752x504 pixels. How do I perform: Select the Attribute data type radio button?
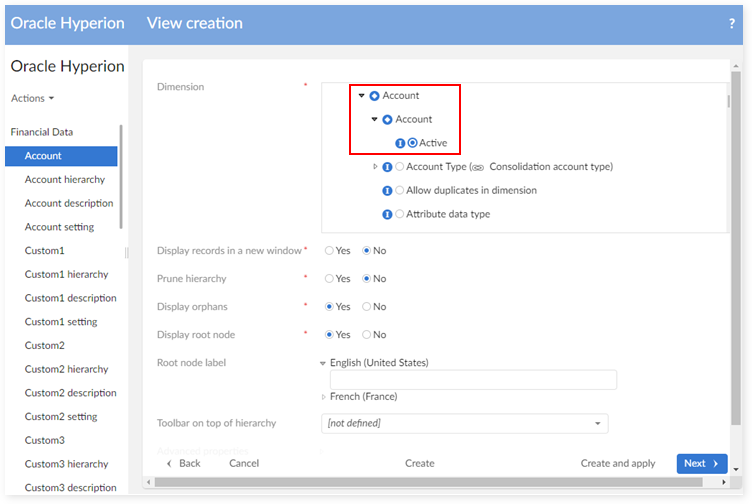(x=400, y=214)
